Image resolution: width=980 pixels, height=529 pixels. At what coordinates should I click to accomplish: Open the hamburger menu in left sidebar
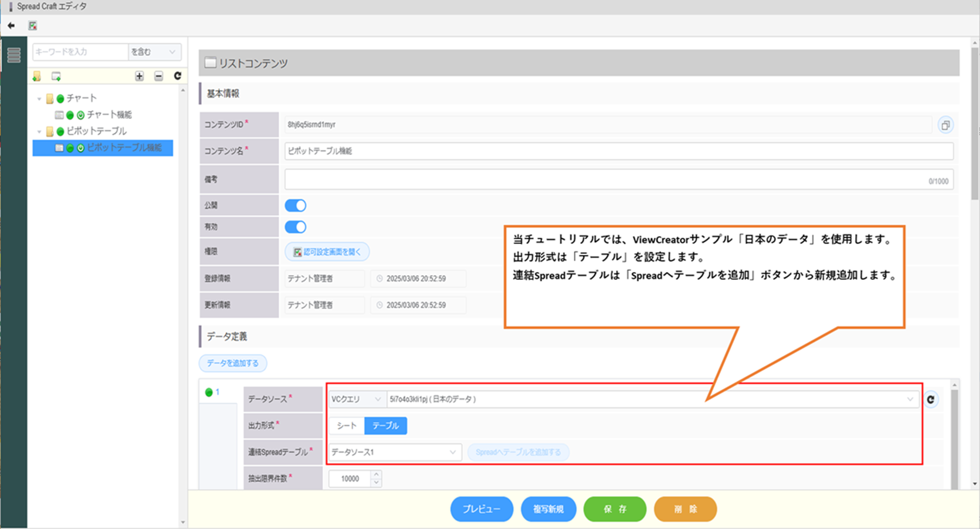pyautogui.click(x=14, y=55)
